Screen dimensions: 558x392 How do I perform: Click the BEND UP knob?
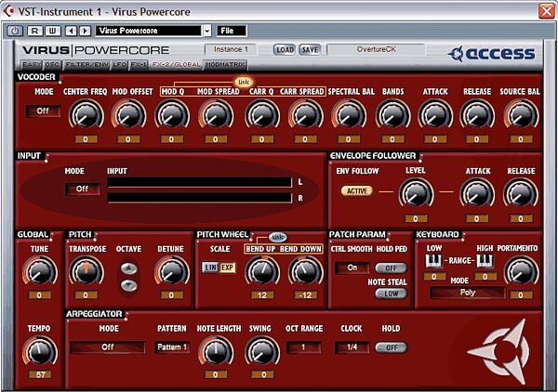coord(262,271)
